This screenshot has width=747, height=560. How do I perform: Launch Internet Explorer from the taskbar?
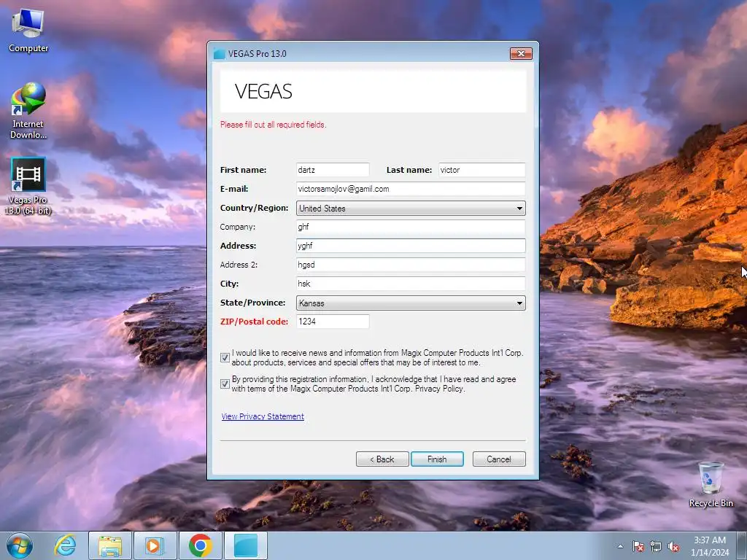coord(65,545)
